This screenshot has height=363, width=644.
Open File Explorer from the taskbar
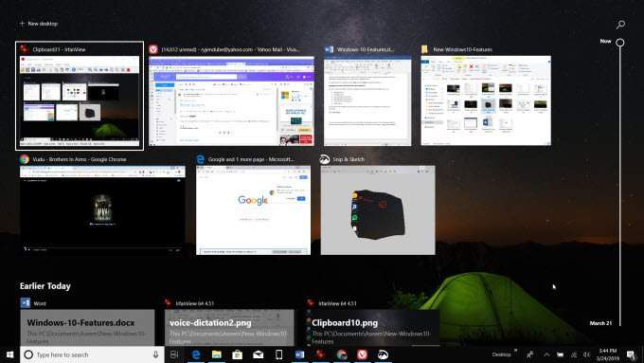217,354
